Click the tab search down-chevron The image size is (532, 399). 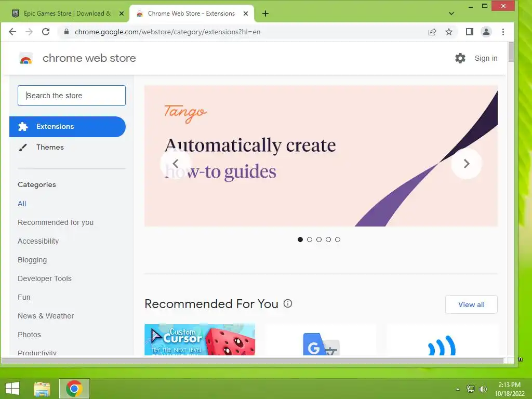point(451,14)
